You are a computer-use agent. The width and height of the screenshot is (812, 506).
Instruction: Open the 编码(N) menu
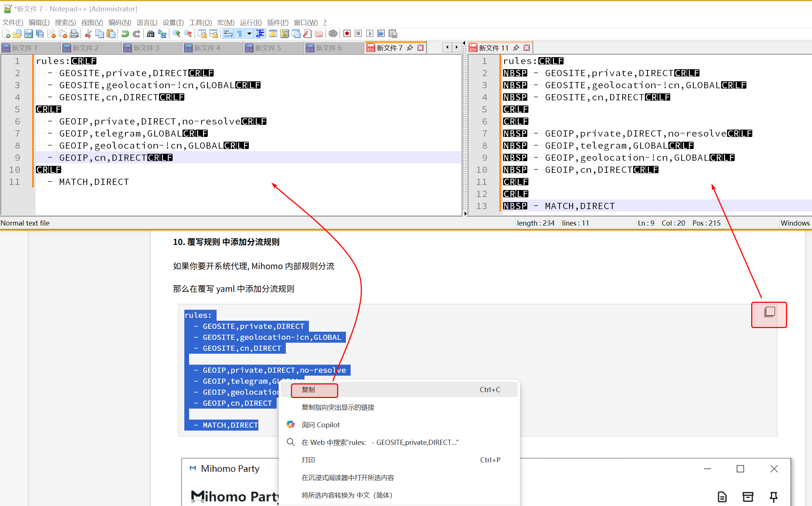pyautogui.click(x=119, y=23)
